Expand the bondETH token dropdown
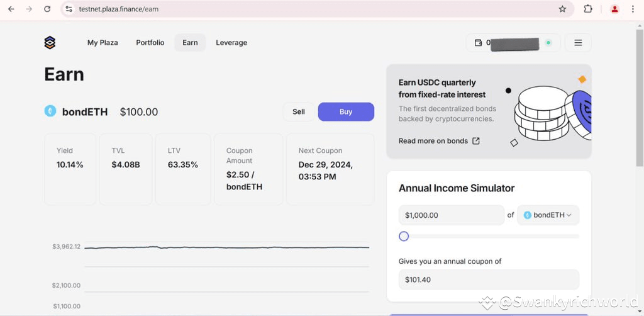The width and height of the screenshot is (644, 316). (548, 215)
